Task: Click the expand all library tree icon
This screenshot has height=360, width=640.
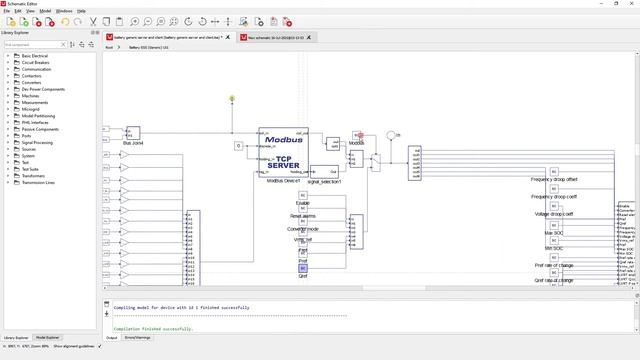Action: click(82, 44)
